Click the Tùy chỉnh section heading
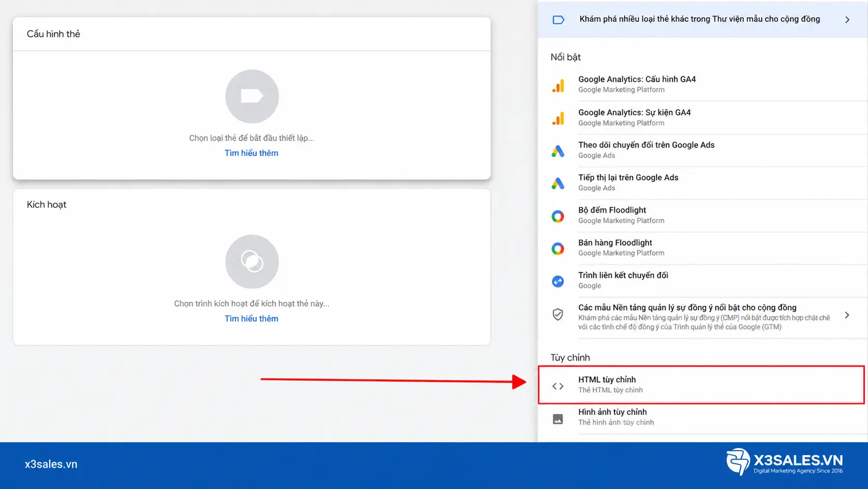 (570, 358)
